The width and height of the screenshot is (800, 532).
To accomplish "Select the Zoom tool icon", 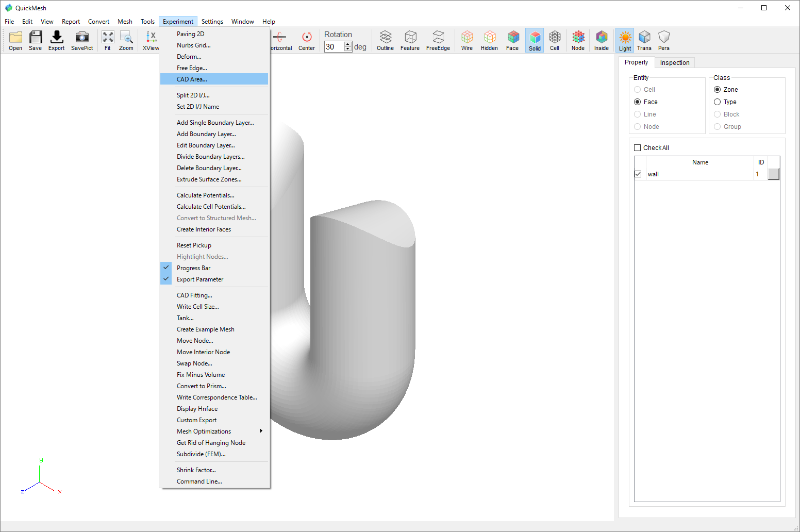I will pyautogui.click(x=126, y=40).
